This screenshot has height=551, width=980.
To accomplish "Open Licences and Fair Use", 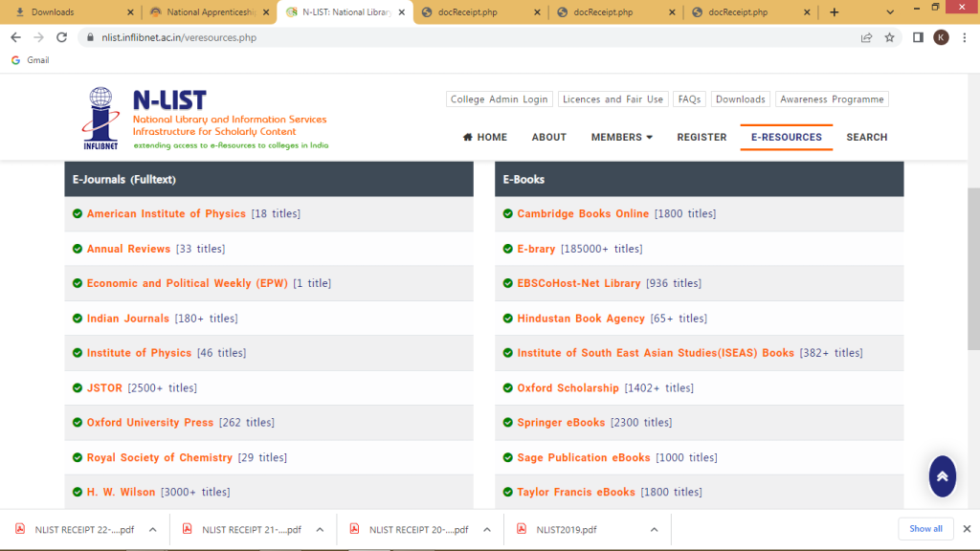I will coord(612,99).
